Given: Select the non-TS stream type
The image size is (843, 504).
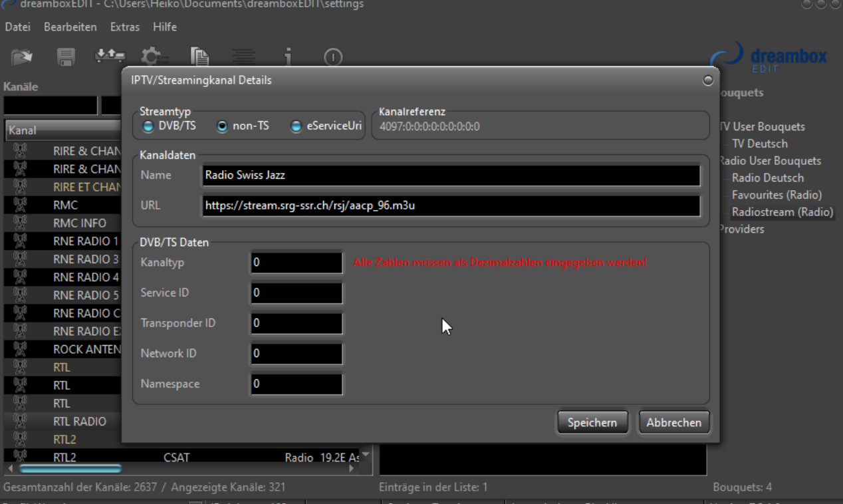Looking at the screenshot, I should click(243, 126).
